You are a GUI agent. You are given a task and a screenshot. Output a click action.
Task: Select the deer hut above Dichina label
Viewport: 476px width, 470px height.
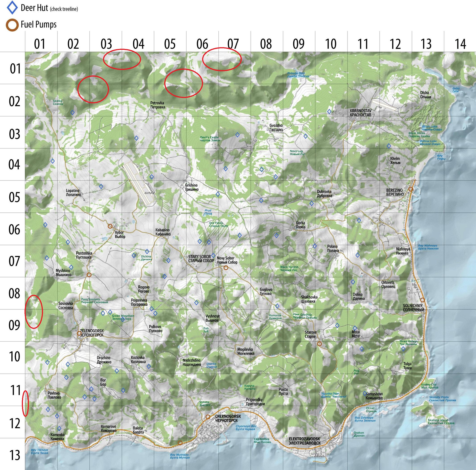click(x=147, y=251)
